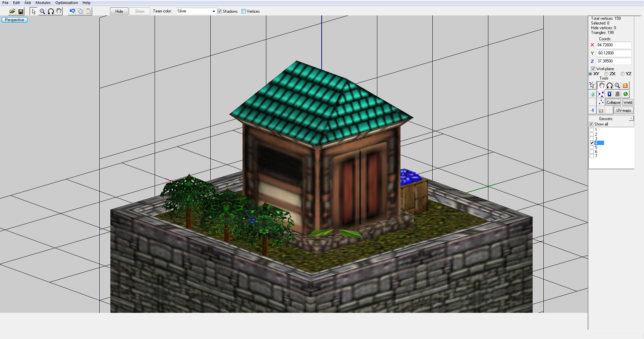Toggle the Show all geosets checkbox

click(591, 124)
